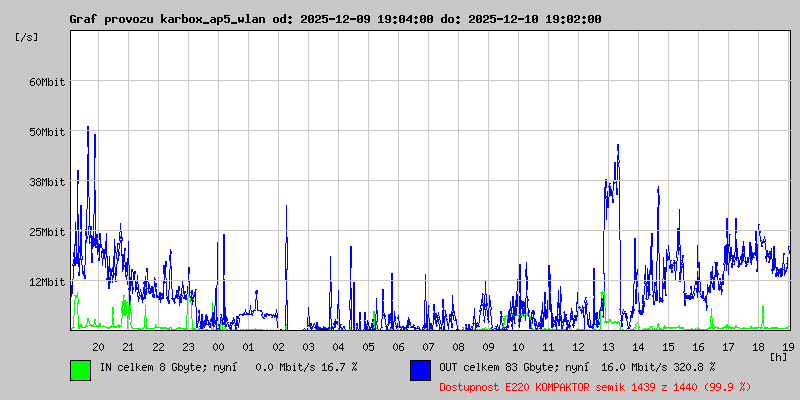This screenshot has width=800, height=400.
Task: Click the hour label 10 on x-axis
Action: click(x=518, y=347)
